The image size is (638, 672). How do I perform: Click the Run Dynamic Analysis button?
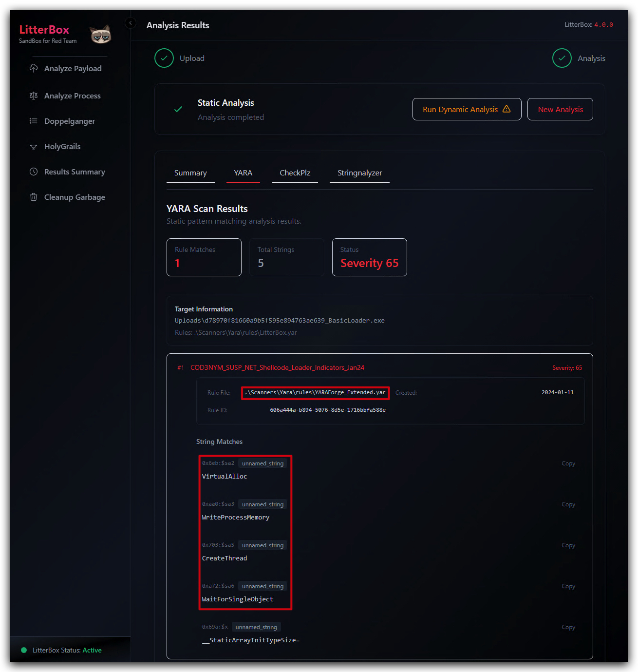pos(467,109)
